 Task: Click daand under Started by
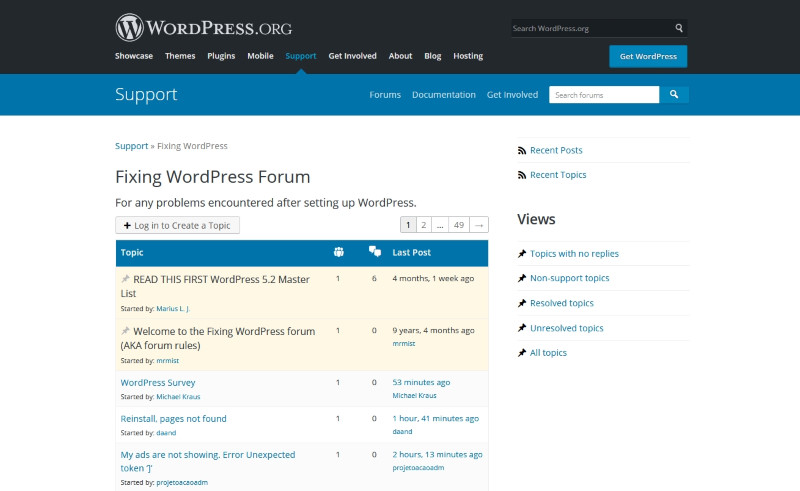click(x=166, y=433)
